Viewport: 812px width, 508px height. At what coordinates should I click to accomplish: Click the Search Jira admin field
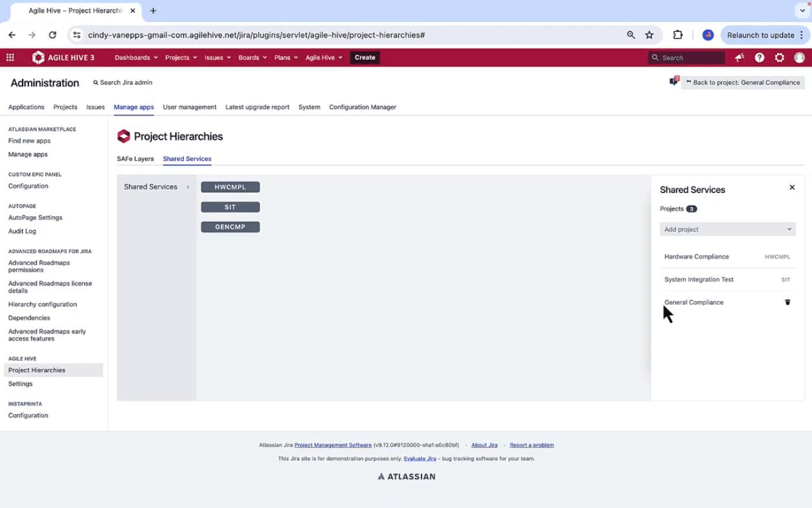pos(123,82)
